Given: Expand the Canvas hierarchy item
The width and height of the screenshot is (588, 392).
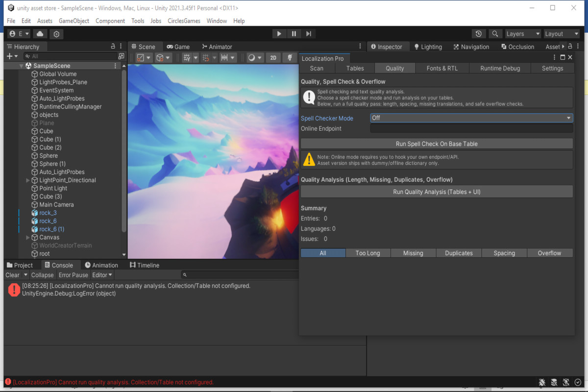Looking at the screenshot, I should point(28,237).
